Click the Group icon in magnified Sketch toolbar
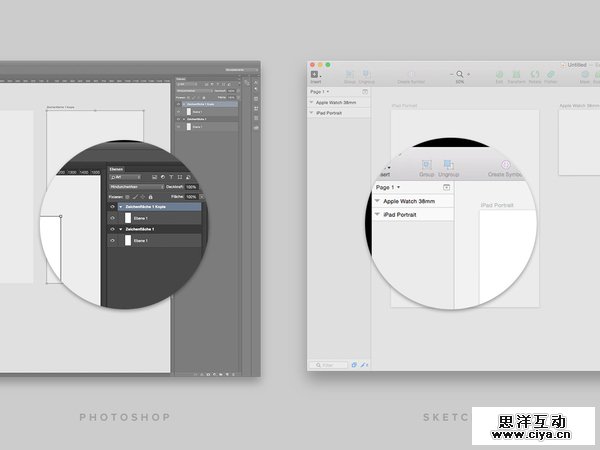This screenshot has height=450, width=600. [x=427, y=164]
